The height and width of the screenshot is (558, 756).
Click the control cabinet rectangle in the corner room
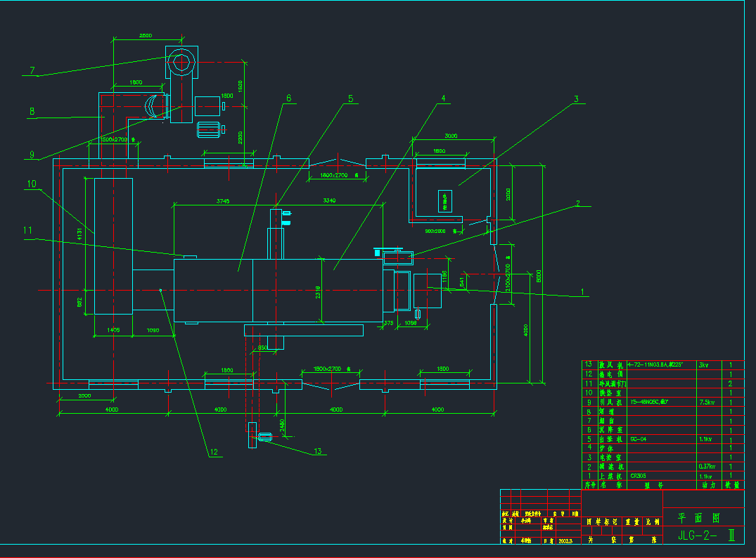pos(444,201)
